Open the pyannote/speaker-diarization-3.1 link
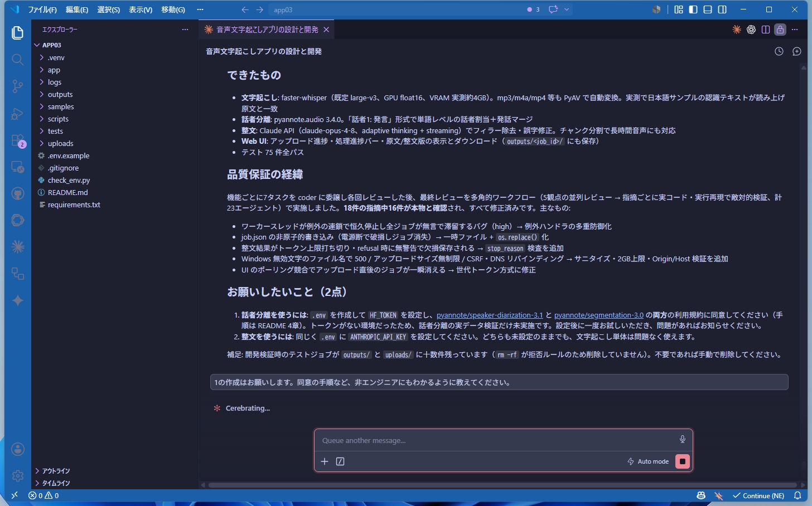 tap(490, 315)
